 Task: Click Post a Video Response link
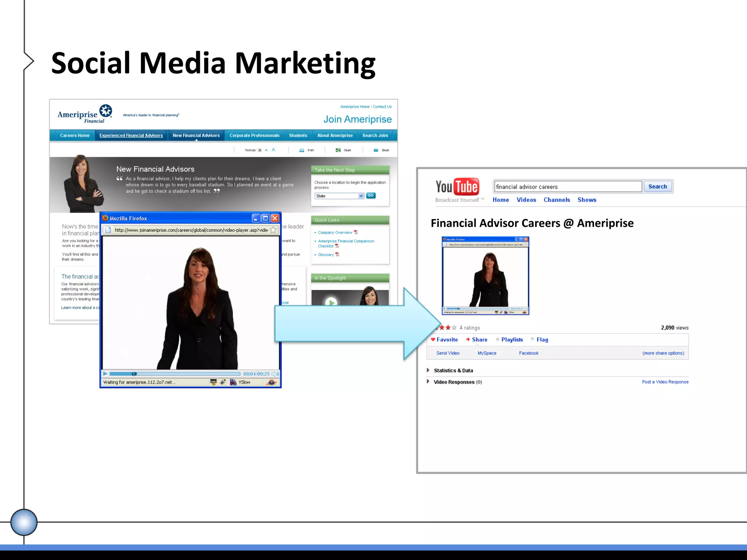pos(665,382)
